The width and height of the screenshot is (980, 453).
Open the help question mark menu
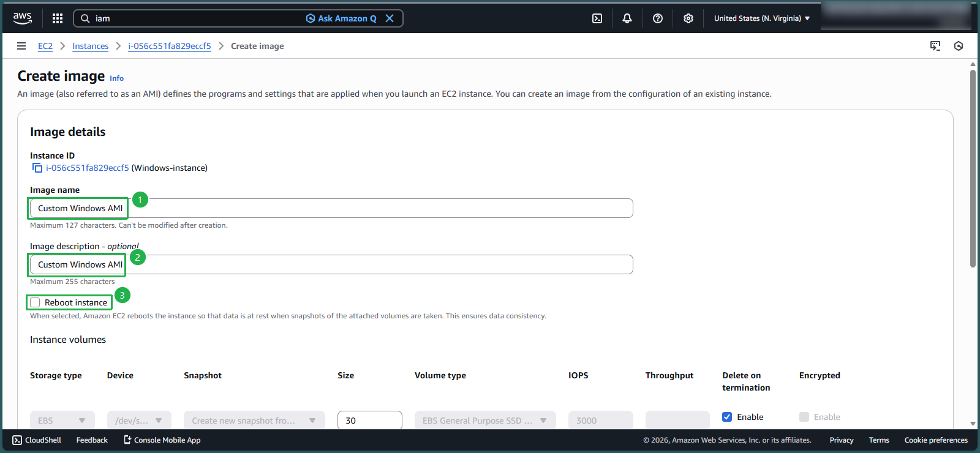point(658,18)
